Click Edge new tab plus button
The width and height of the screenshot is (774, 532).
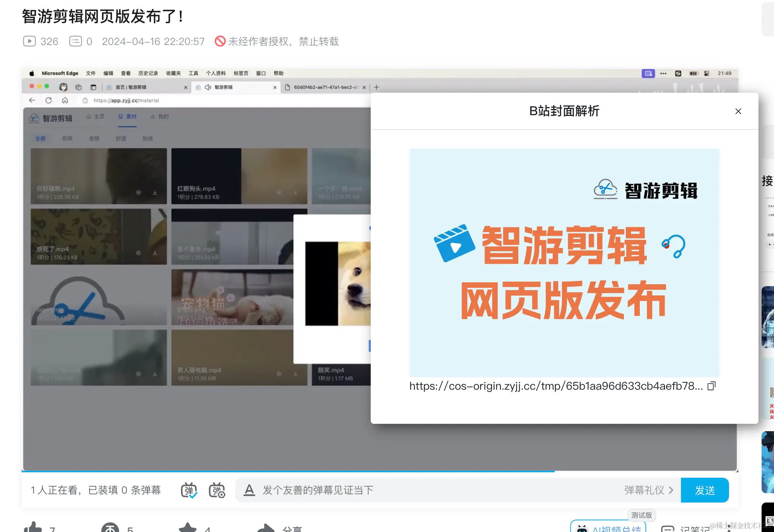coord(376,87)
